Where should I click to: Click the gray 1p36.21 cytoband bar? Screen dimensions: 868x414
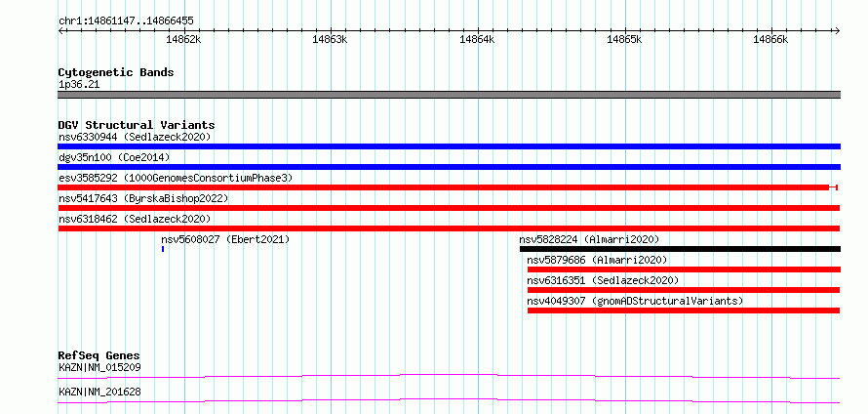449,95
